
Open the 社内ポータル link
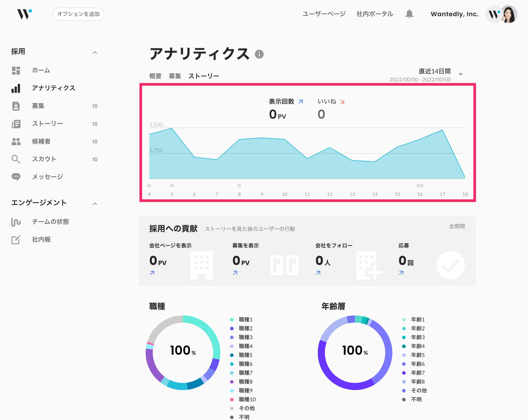point(375,14)
